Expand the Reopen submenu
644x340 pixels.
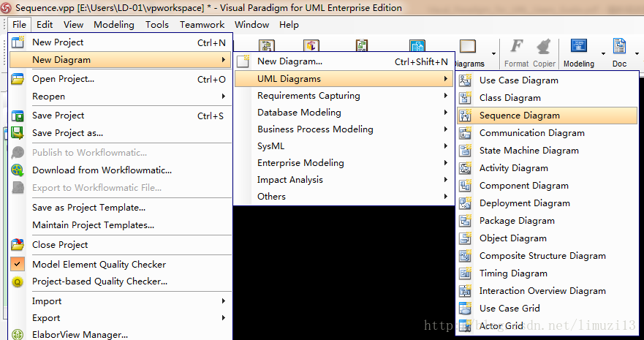[224, 96]
